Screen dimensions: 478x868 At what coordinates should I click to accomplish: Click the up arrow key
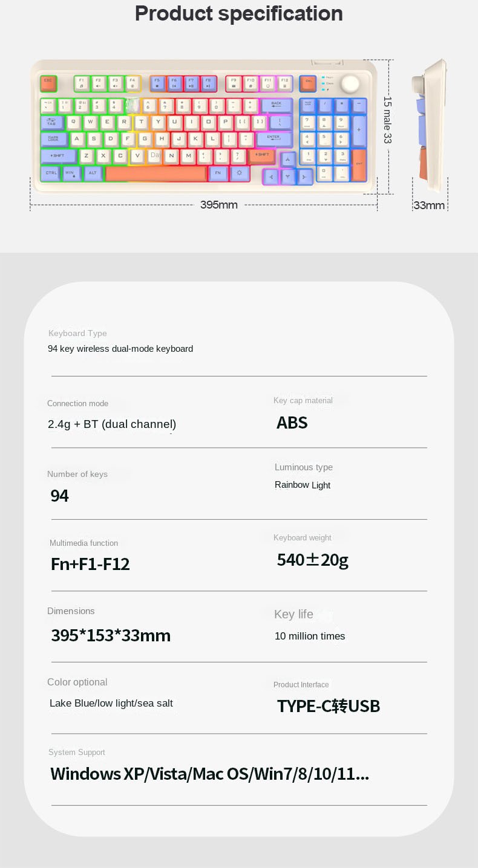[x=288, y=160]
